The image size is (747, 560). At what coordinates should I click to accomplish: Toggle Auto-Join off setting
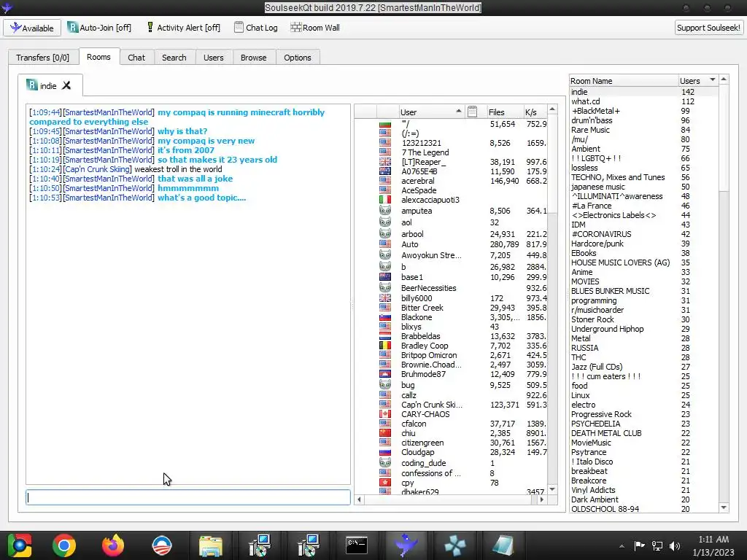pos(99,28)
